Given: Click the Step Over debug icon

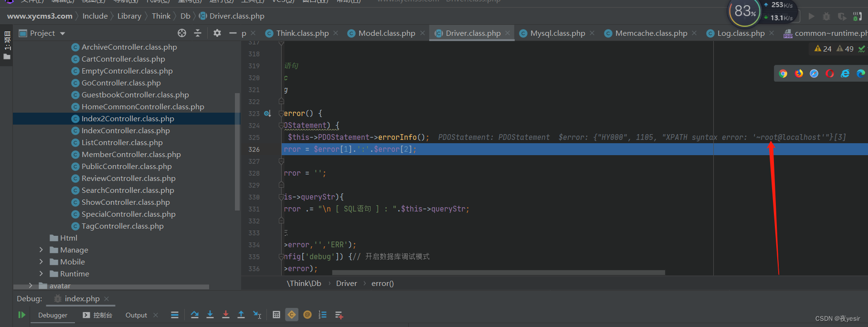Looking at the screenshot, I should [194, 315].
